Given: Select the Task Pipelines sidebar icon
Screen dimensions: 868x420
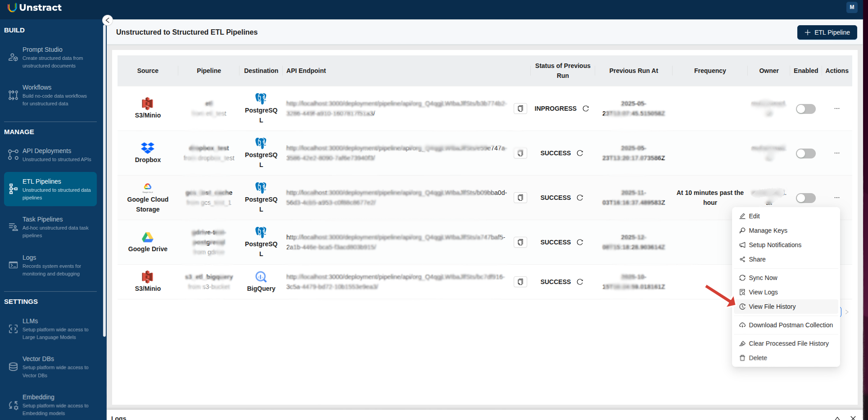Looking at the screenshot, I should [x=13, y=227].
